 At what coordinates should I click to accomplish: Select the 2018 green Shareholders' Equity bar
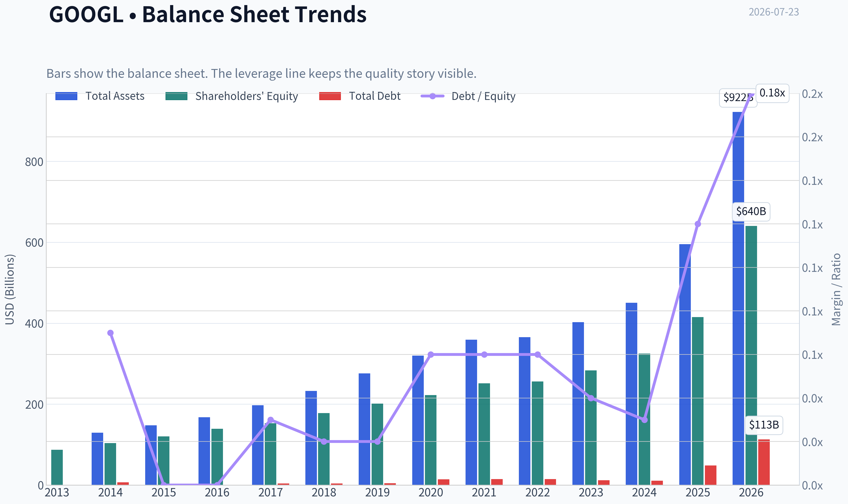pos(324,449)
